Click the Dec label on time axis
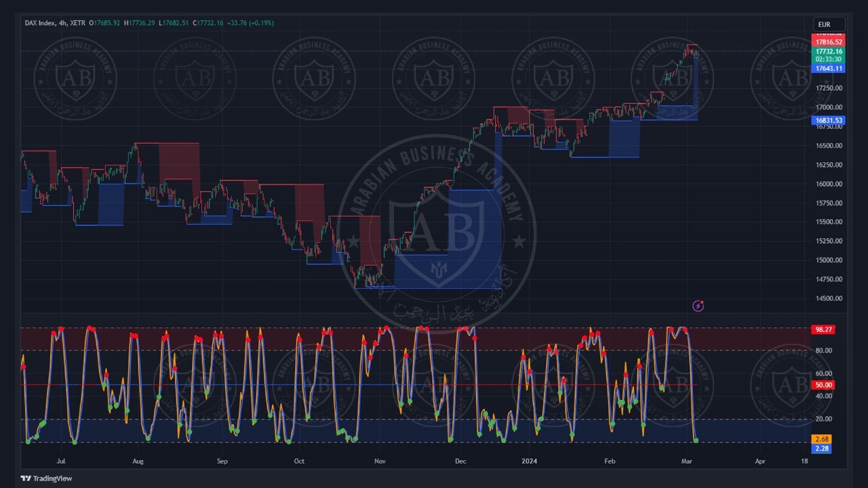This screenshot has width=868, height=488. (460, 462)
